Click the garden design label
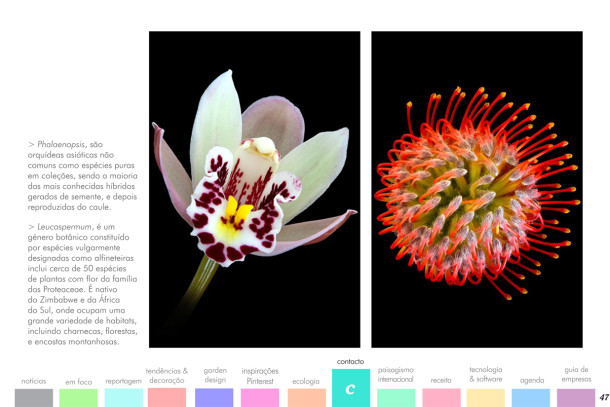Image resolution: width=610 pixels, height=407 pixels. tap(215, 375)
